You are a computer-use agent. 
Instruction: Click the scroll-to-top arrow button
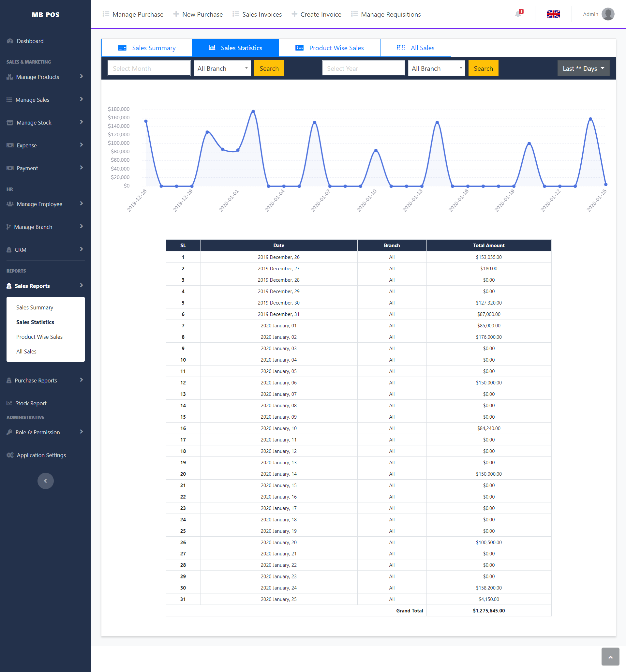click(610, 657)
